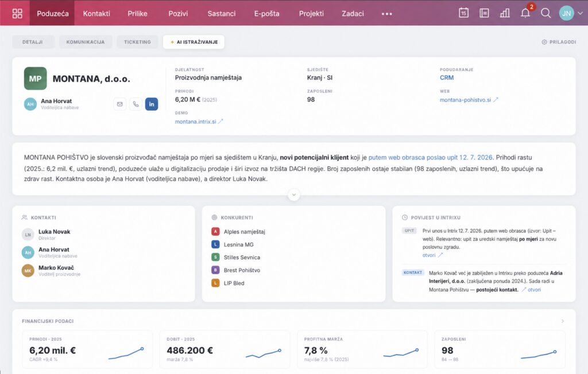Switch to the Detalji tab
Viewport: 588px width, 374px height.
pos(33,42)
